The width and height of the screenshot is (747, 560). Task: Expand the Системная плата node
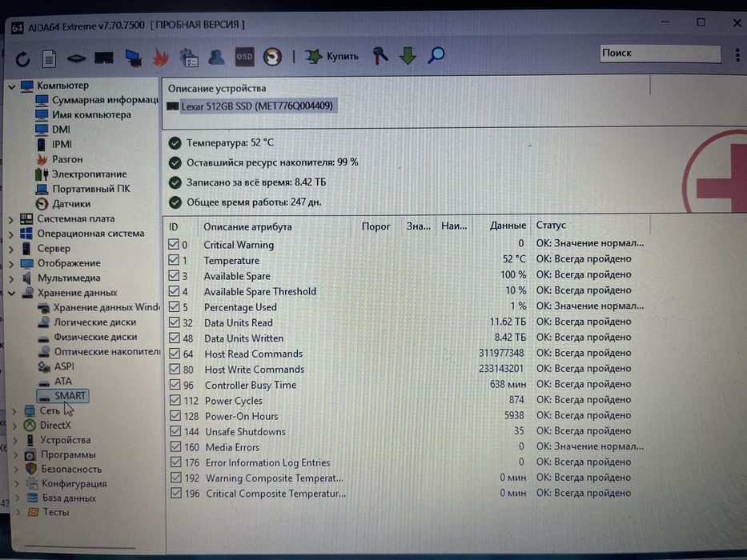point(11,219)
